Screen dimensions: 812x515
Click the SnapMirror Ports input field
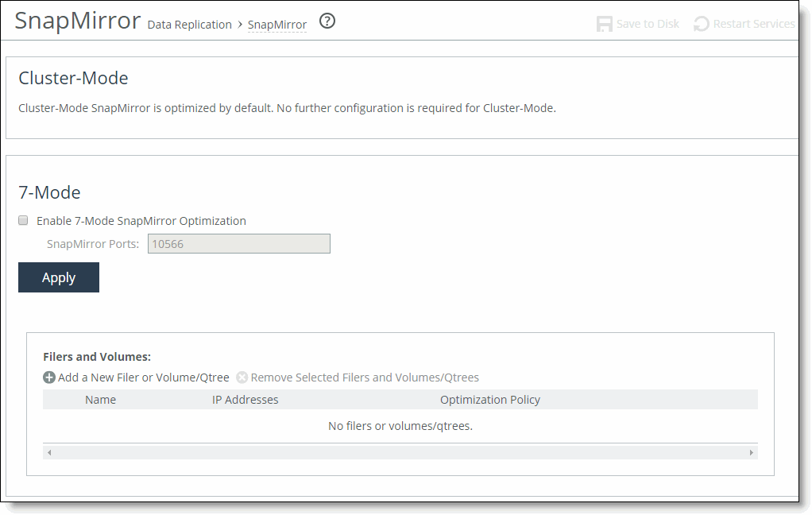click(x=238, y=243)
